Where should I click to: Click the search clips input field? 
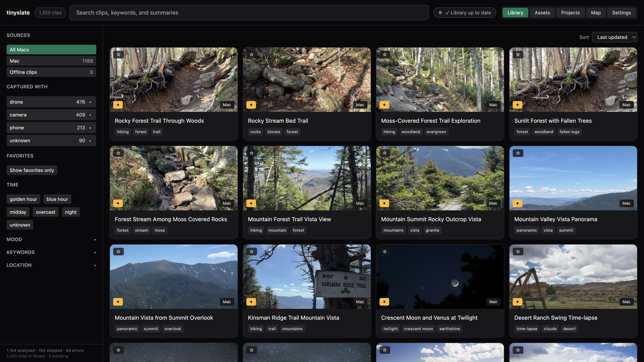pos(249,12)
